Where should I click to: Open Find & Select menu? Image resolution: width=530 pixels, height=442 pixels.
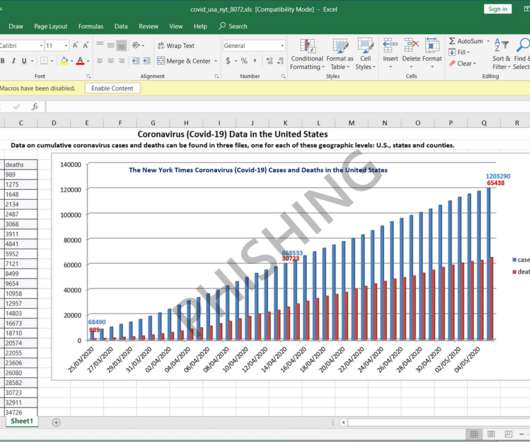point(522,54)
